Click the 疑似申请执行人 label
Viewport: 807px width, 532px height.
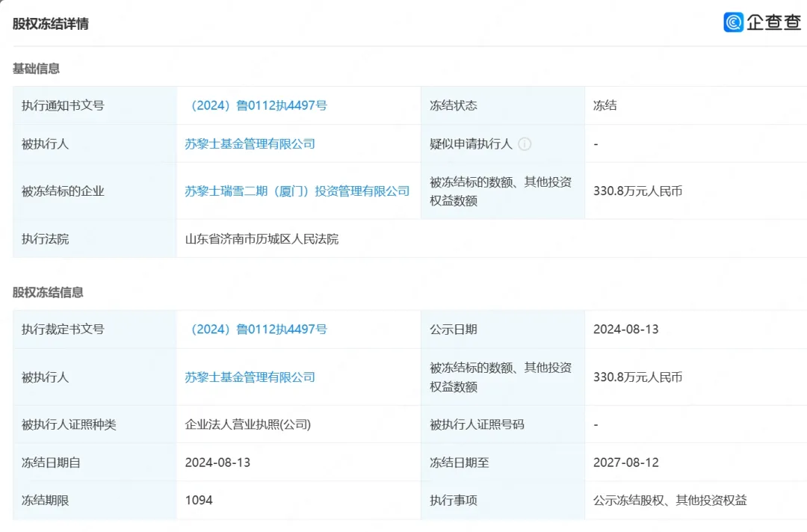point(471,144)
